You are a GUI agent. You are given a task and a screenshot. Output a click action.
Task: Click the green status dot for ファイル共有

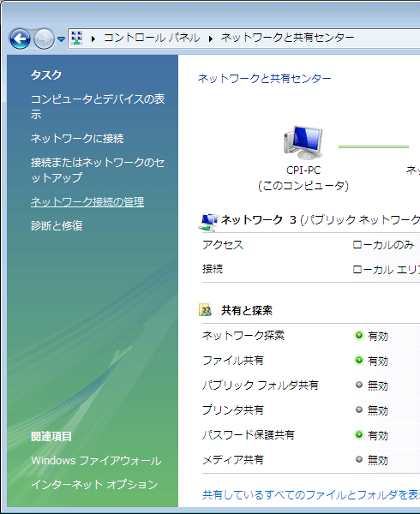coord(359,361)
